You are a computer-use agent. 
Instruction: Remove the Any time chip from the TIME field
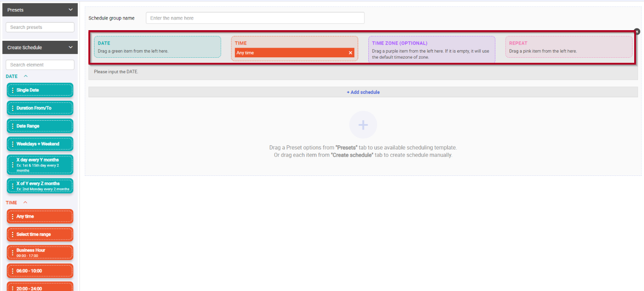click(x=350, y=53)
